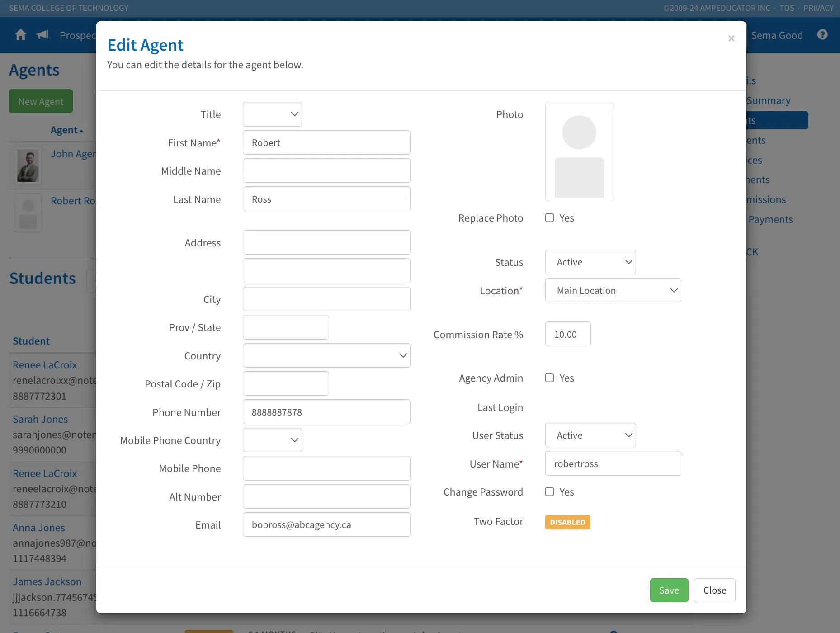Click the megaphone announcements icon

click(x=42, y=35)
